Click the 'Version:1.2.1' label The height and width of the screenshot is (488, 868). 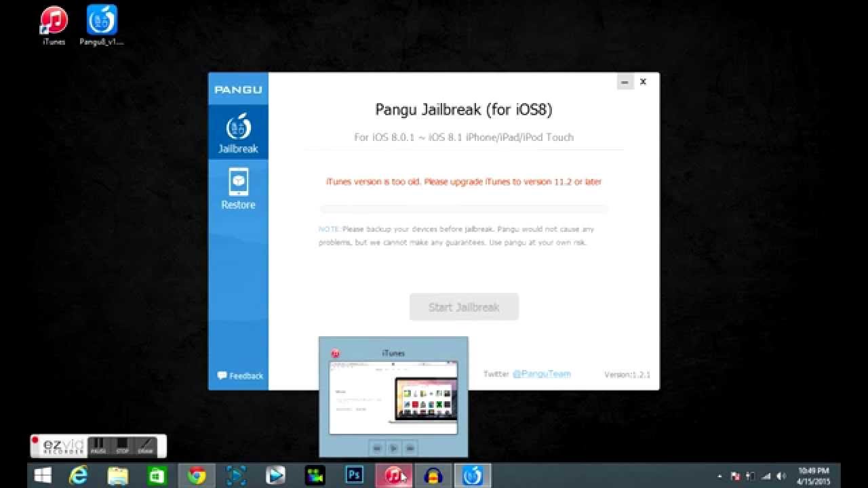(627, 374)
